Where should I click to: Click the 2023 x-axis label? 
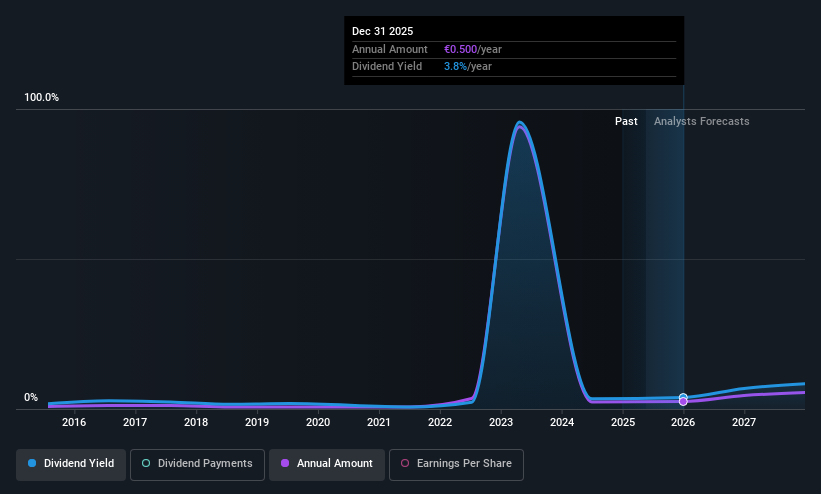pos(501,422)
